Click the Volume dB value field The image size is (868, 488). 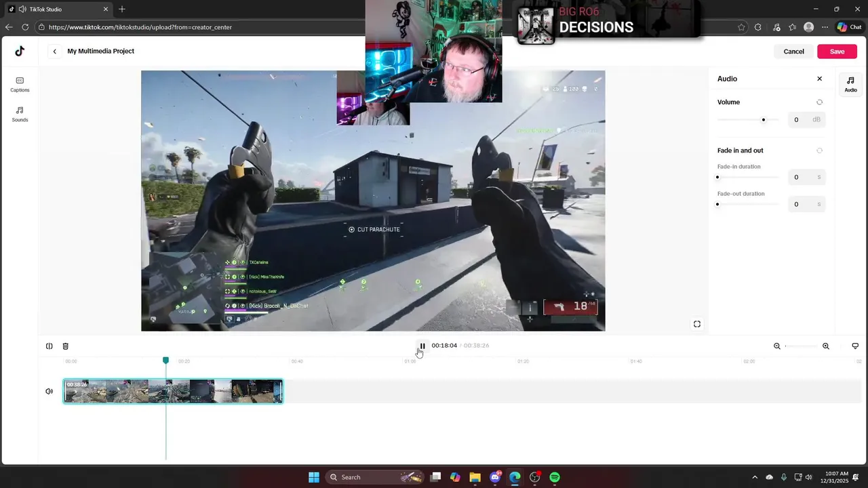pos(806,120)
